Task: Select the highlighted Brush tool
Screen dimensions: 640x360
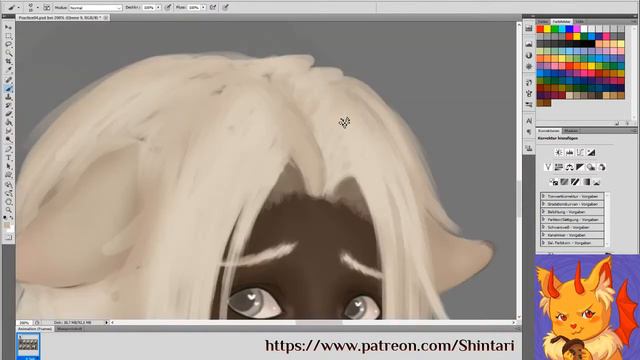Action: (x=8, y=88)
